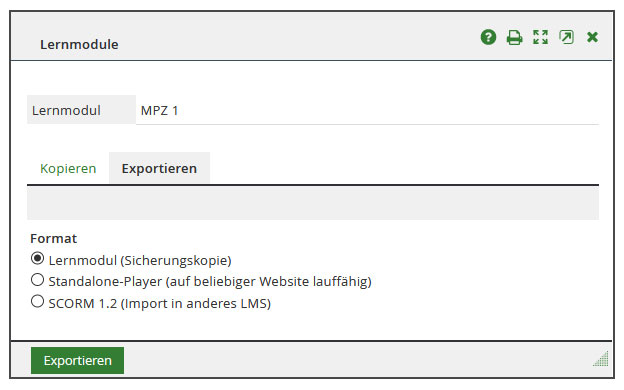The image size is (624, 390).
Task: Click the print icon in header
Action: coord(514,37)
